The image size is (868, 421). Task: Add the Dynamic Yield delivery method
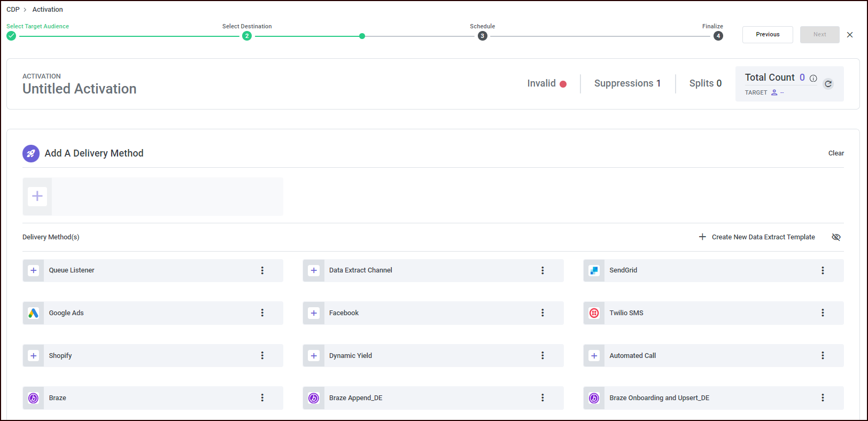(314, 356)
